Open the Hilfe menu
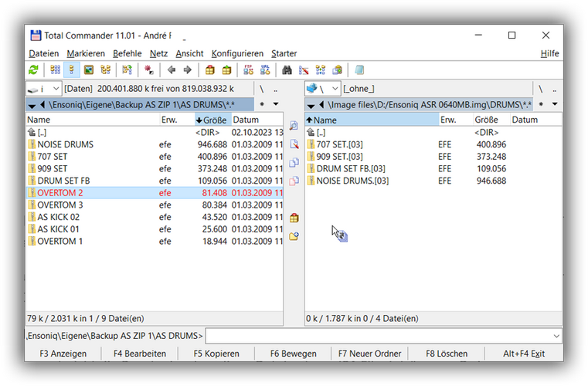This screenshot has width=588, height=386. [x=549, y=53]
